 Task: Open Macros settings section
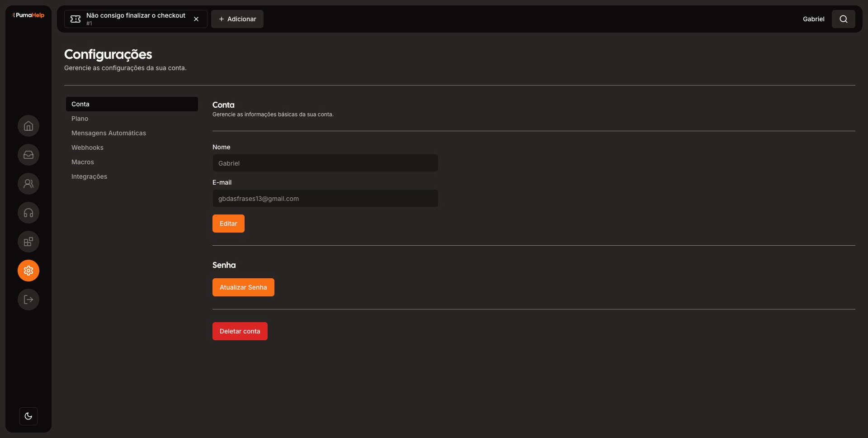pyautogui.click(x=132, y=162)
